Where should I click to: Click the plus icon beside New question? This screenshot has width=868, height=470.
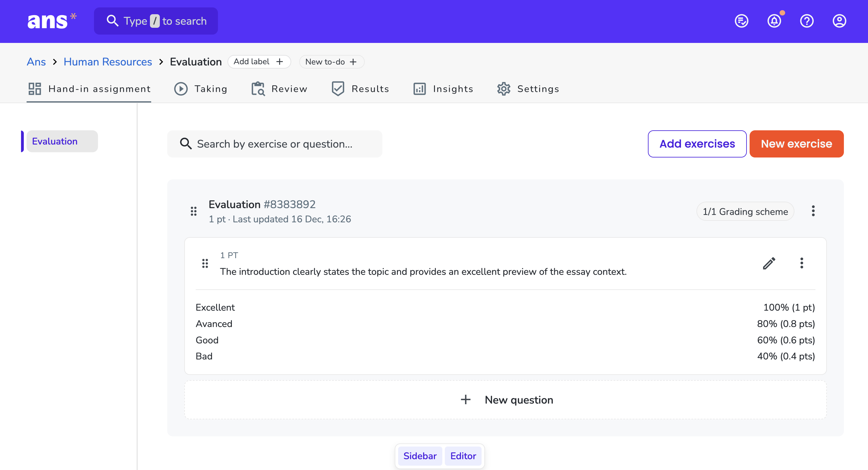point(465,400)
